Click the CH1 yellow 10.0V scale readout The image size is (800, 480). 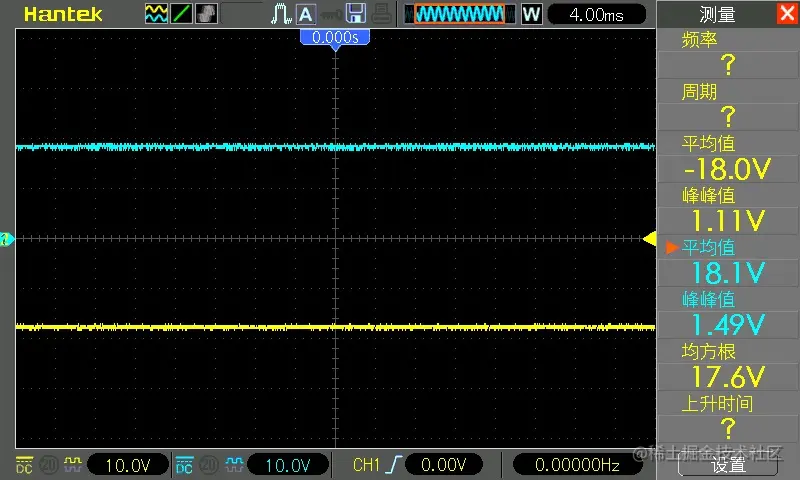tap(128, 465)
